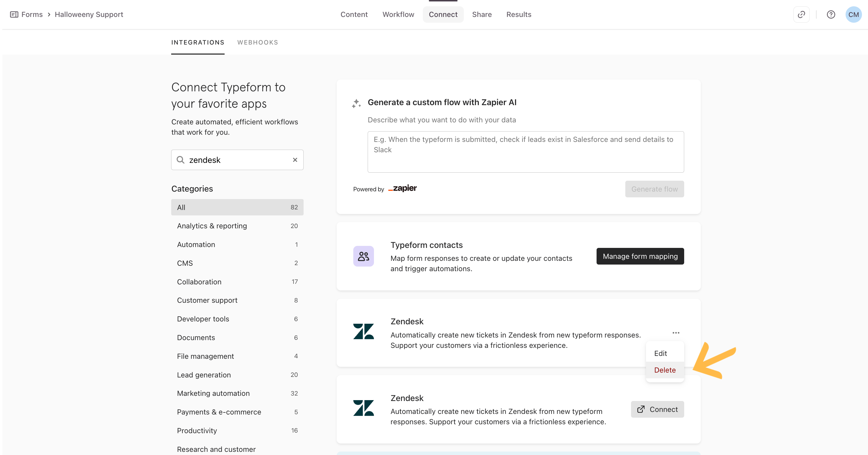The image size is (868, 455).
Task: Open the help question mark icon
Action: click(831, 14)
